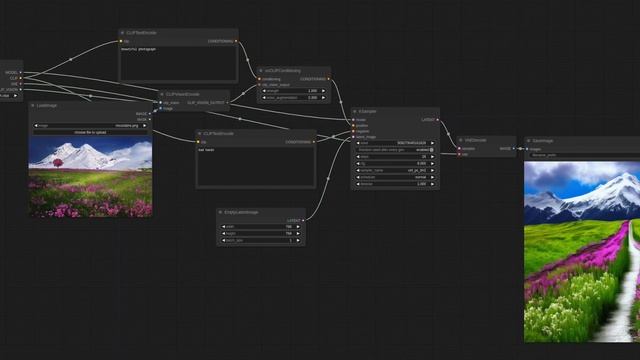Toggle random seed after every gen in KSampler
640x360 pixels.
click(x=396, y=150)
